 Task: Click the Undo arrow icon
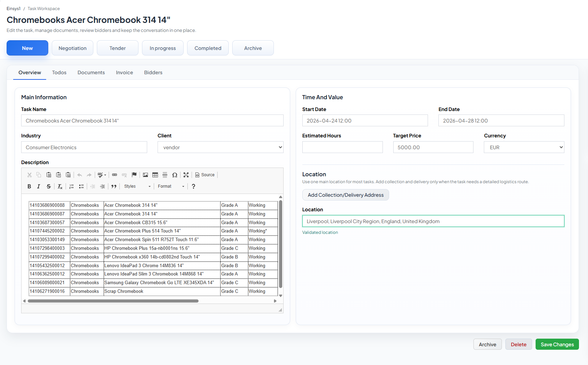click(79, 175)
